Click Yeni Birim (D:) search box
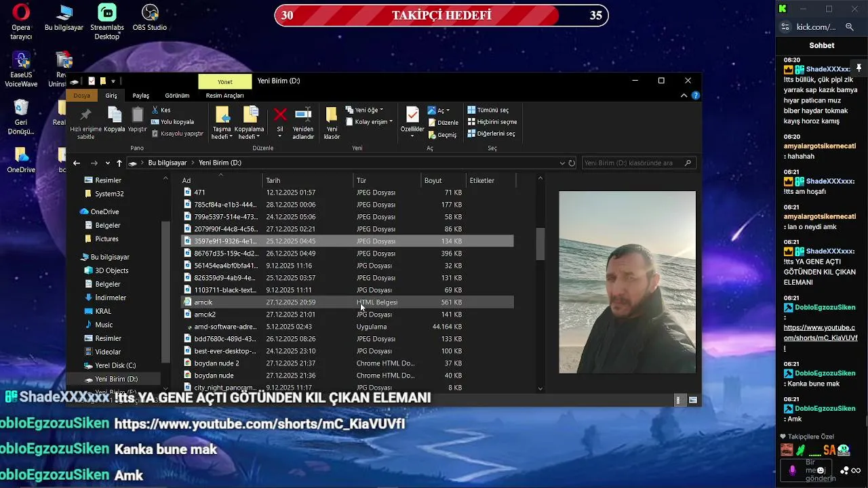 (x=639, y=163)
